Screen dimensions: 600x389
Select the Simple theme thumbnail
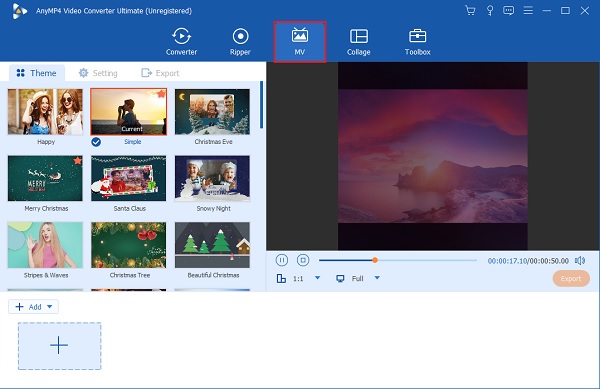[x=129, y=112]
